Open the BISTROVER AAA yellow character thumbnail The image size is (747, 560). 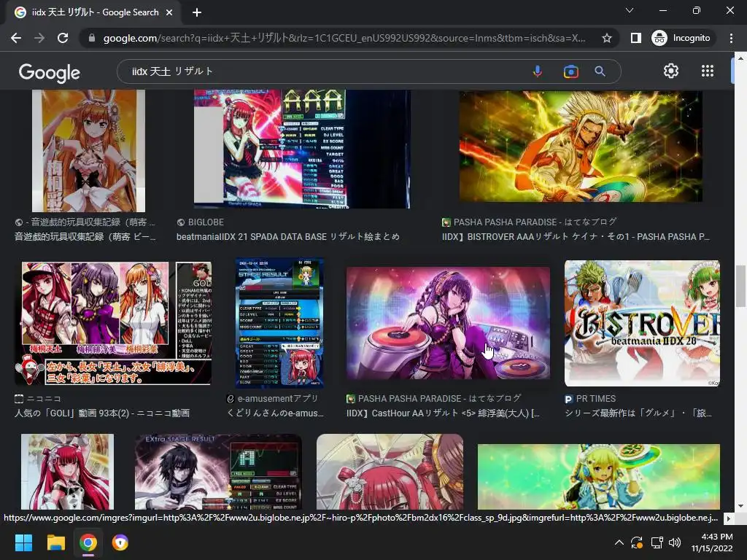pyautogui.click(x=581, y=146)
